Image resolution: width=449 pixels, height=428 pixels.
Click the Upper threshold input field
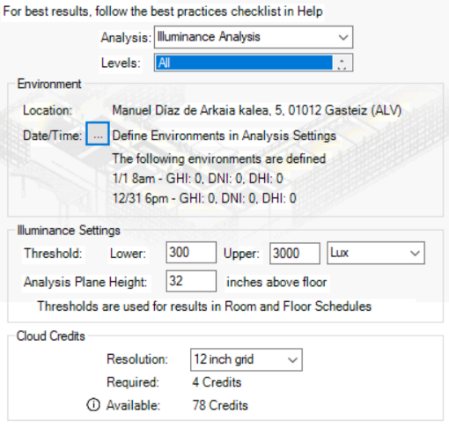coord(295,253)
